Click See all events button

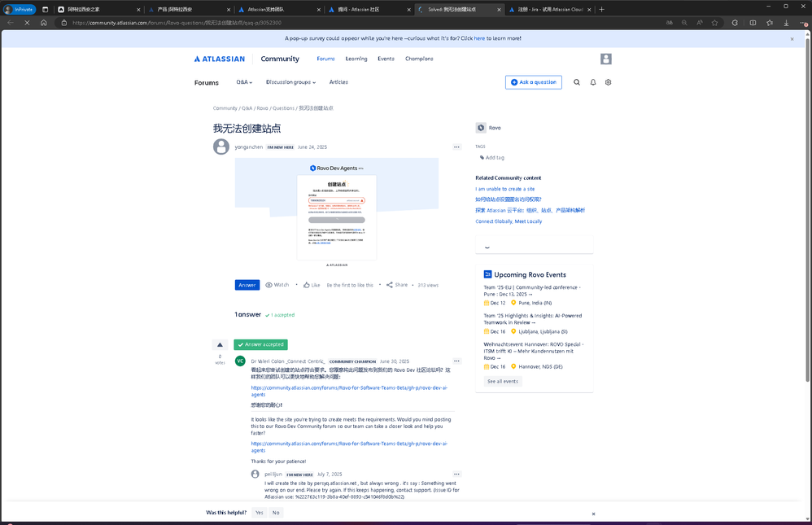tap(502, 382)
